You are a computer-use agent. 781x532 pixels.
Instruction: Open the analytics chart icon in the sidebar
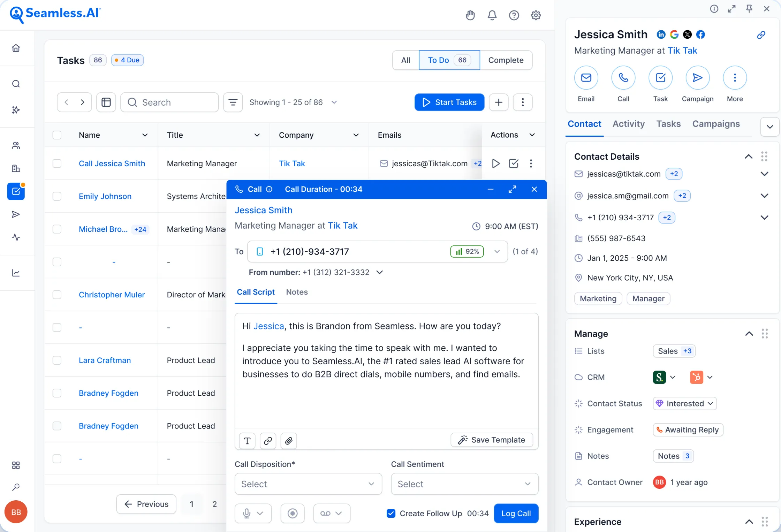[16, 273]
